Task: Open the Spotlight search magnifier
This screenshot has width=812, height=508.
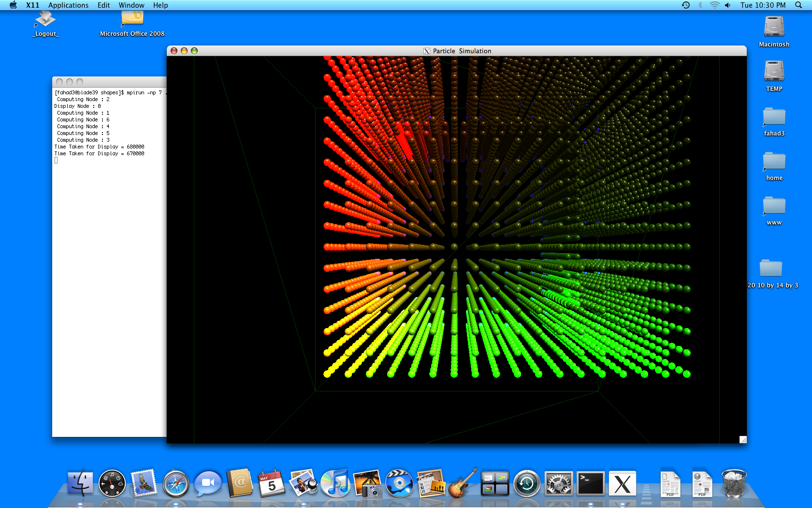Action: point(798,5)
